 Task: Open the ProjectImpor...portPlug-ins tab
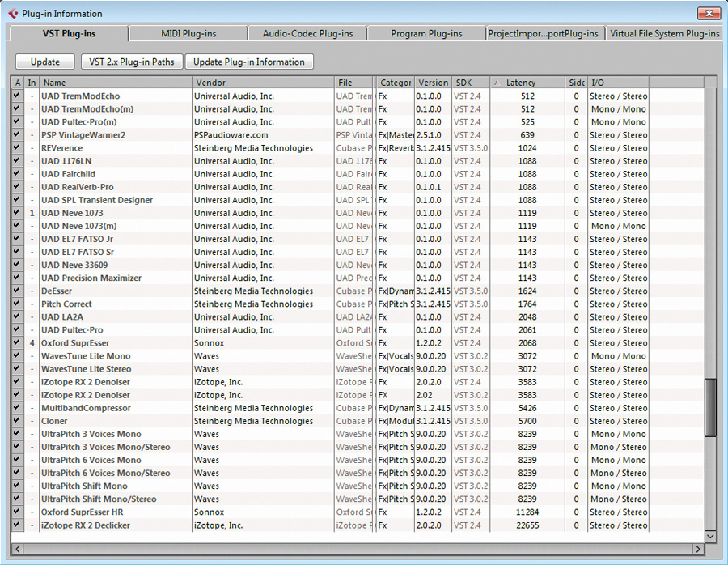[x=545, y=33]
